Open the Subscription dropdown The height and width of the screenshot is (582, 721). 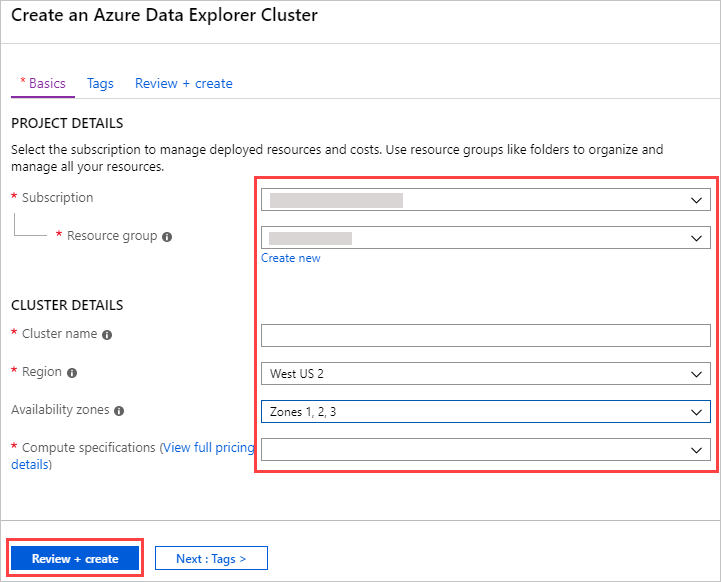(x=485, y=200)
